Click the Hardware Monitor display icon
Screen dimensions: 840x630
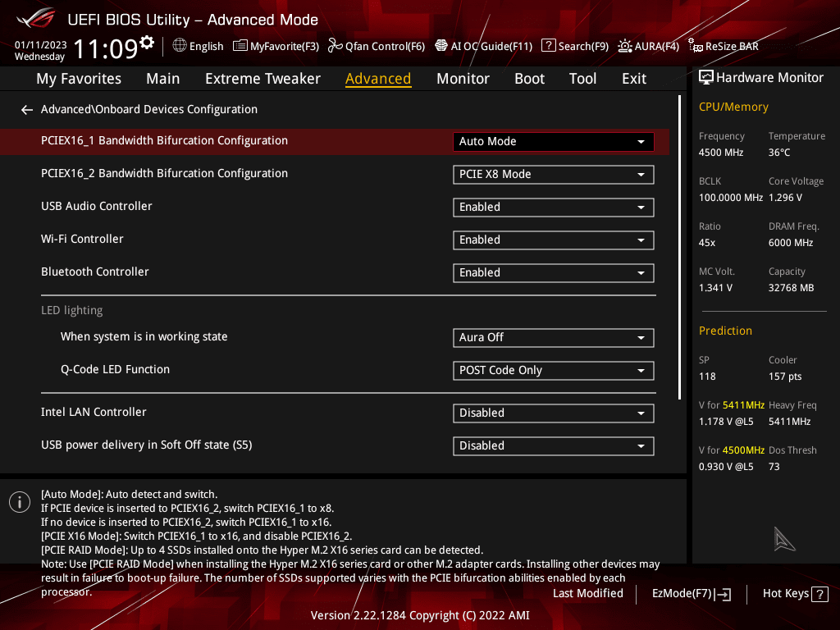coord(706,78)
